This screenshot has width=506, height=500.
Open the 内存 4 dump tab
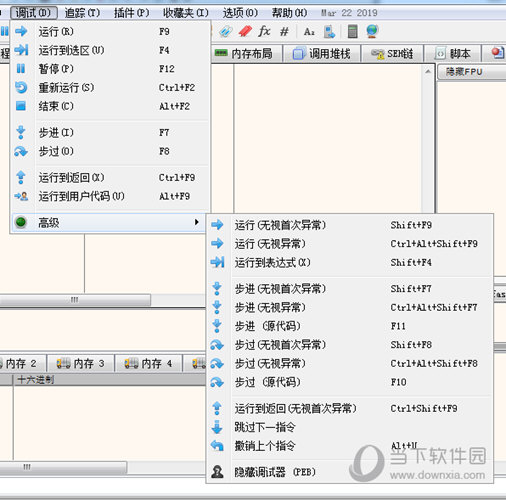point(148,363)
